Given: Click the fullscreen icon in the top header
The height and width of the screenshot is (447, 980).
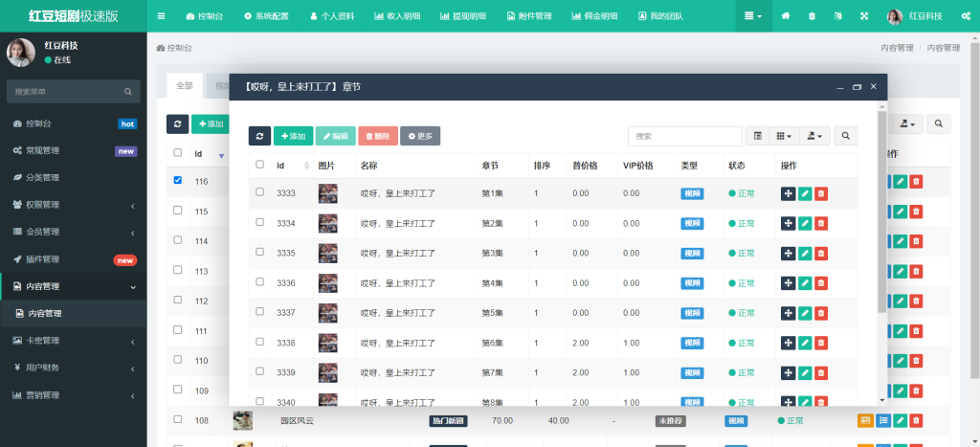Looking at the screenshot, I should click(864, 16).
